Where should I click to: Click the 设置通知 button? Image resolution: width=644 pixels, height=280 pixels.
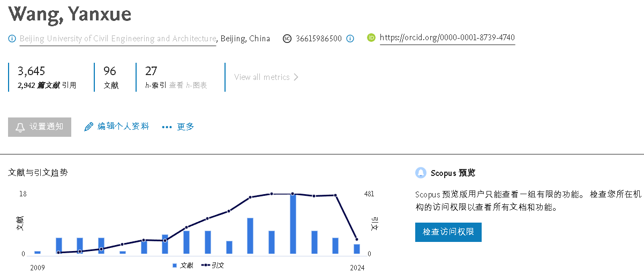pos(40,127)
